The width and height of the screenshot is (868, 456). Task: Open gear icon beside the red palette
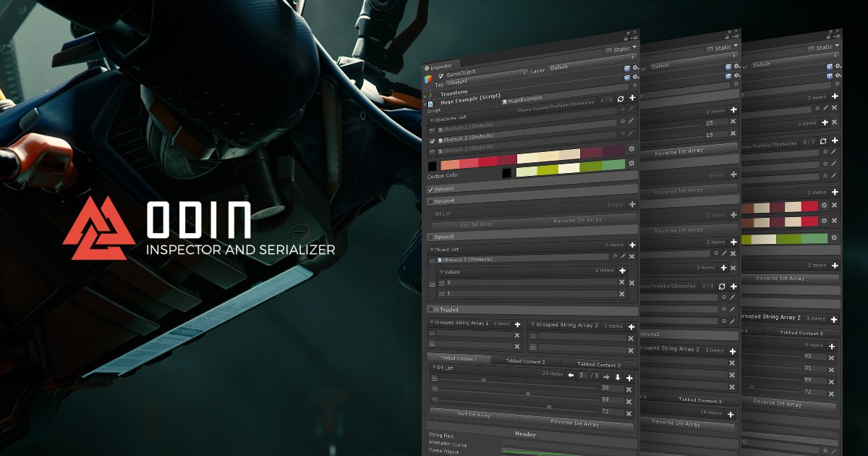click(x=631, y=149)
